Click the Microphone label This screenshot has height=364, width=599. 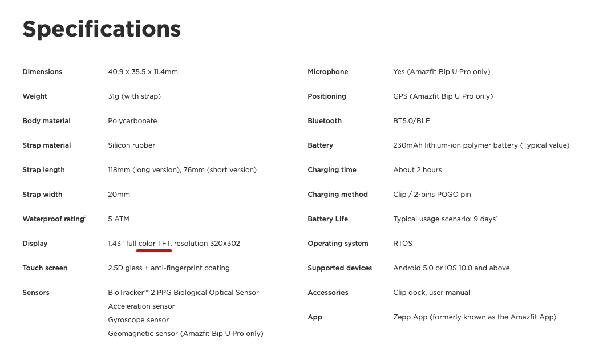pyautogui.click(x=327, y=72)
